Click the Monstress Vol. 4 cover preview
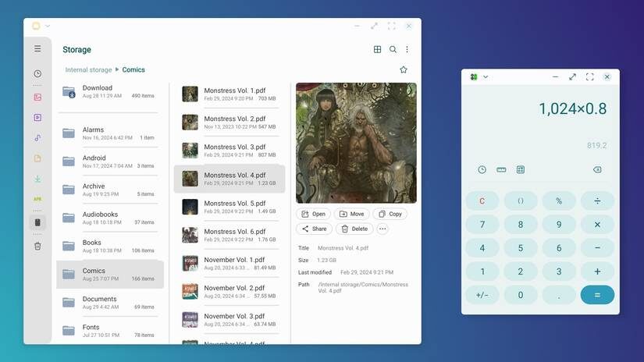Screen dimensions: 644x362 point(356,143)
